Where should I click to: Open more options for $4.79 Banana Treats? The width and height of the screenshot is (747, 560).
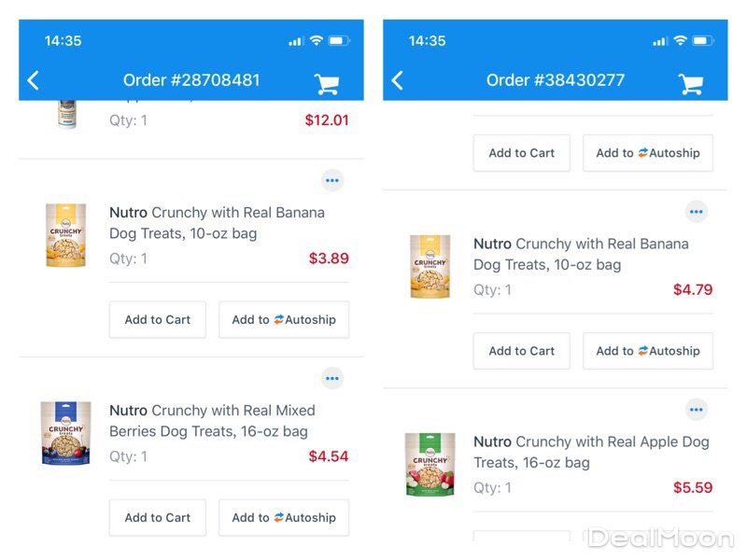(696, 212)
